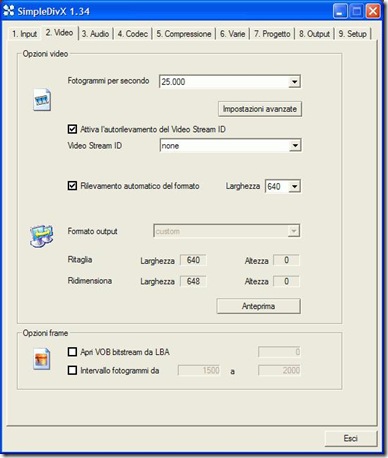Click the Esci button
388x458 pixels.
click(351, 438)
